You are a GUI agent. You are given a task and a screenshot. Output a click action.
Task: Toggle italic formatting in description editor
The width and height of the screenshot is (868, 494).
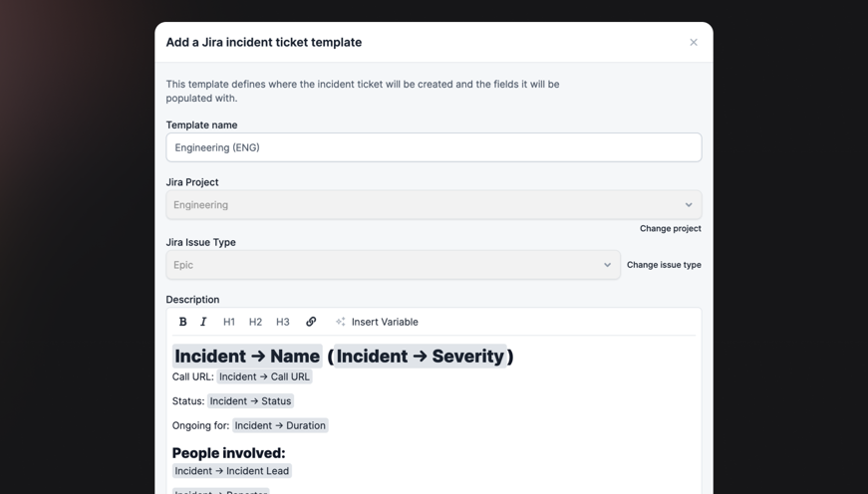coord(203,322)
